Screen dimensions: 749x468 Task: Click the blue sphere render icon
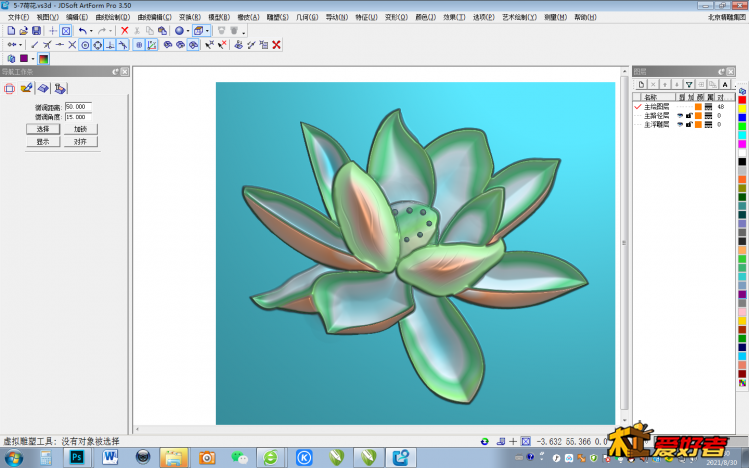(x=179, y=31)
